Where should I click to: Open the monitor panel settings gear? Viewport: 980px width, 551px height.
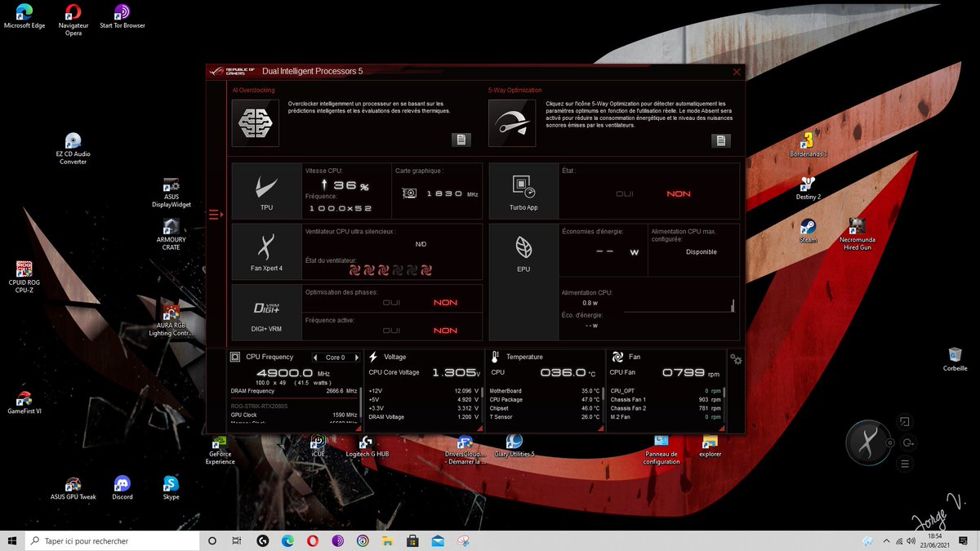(736, 359)
